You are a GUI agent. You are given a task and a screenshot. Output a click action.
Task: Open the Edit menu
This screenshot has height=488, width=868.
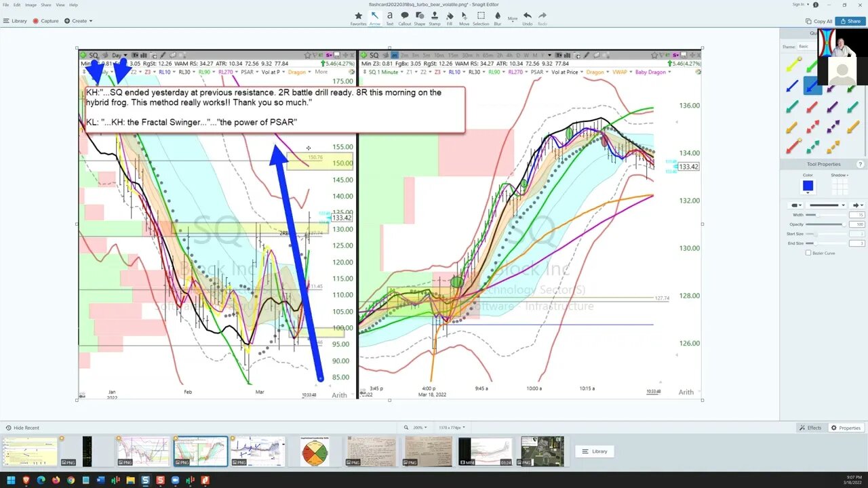(x=17, y=5)
